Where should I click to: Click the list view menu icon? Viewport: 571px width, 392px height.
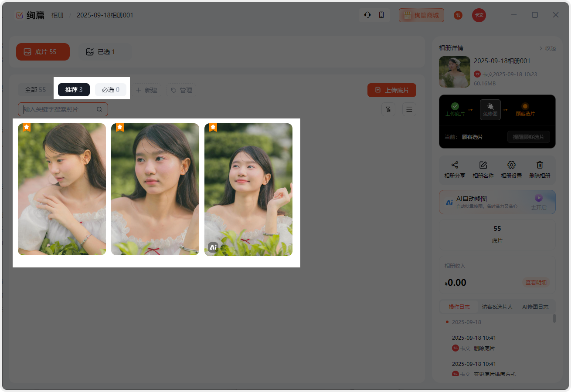409,109
